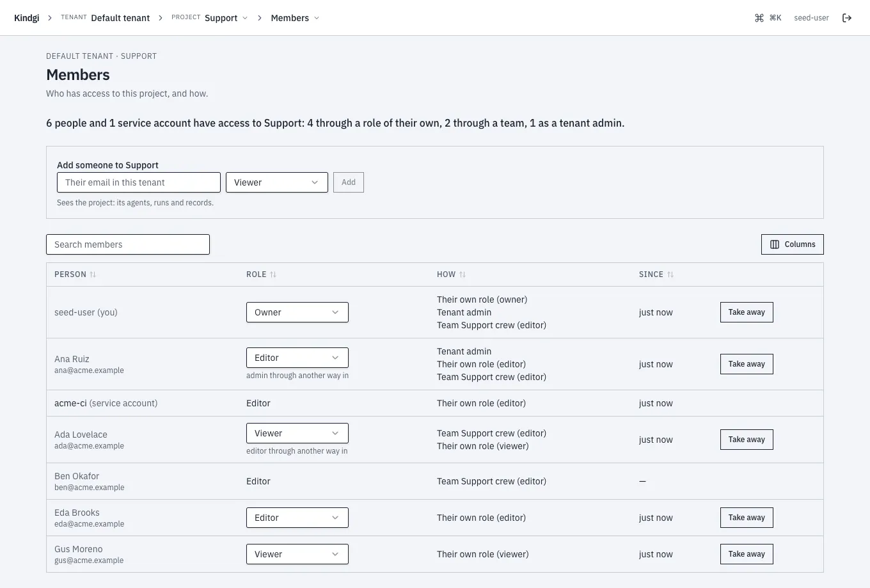Sort by the ROLE column arrows
This screenshot has height=588, width=870.
pos(273,274)
